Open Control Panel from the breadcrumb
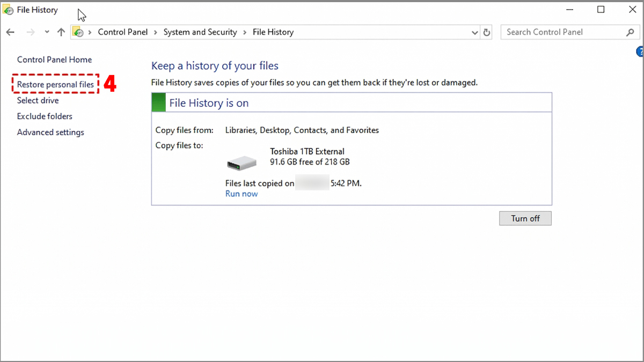Screen dimensions: 644x362 coord(123,32)
